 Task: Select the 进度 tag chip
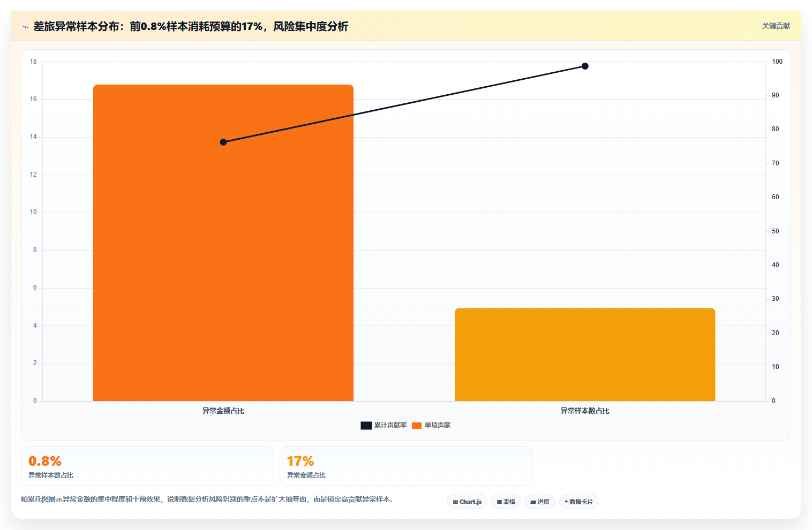(x=540, y=502)
